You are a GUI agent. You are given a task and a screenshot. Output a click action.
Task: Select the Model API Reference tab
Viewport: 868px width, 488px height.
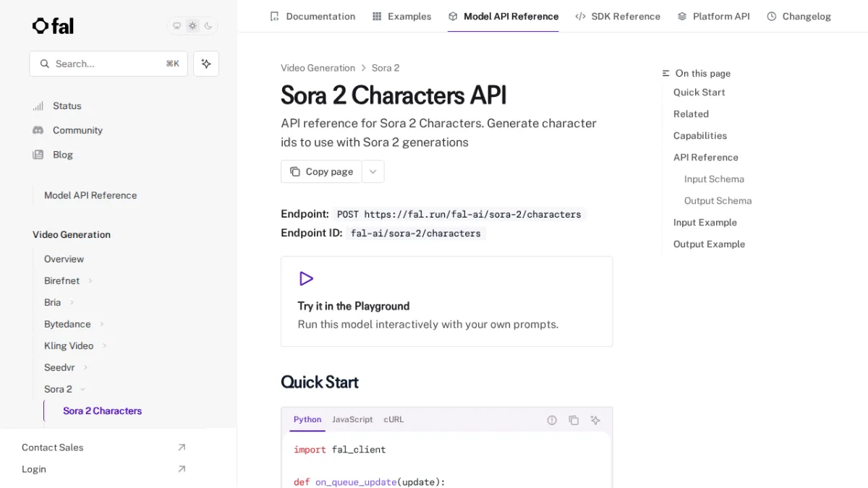(x=503, y=16)
